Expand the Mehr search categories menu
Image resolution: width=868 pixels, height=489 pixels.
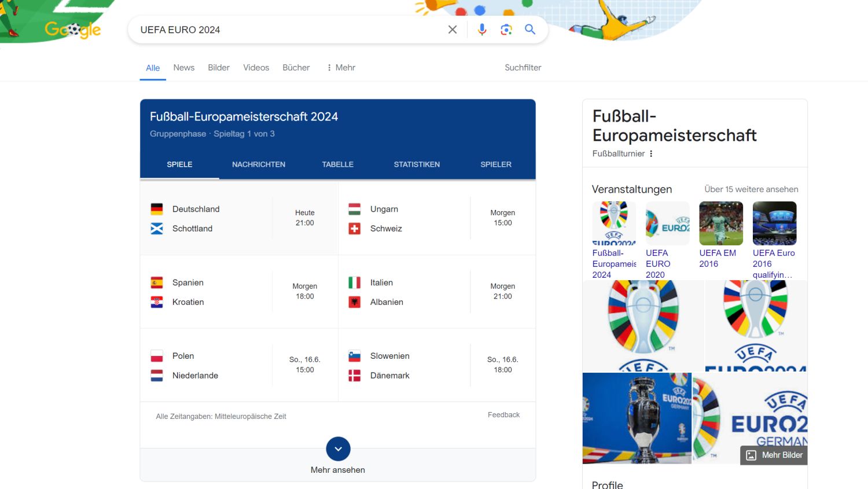341,68
